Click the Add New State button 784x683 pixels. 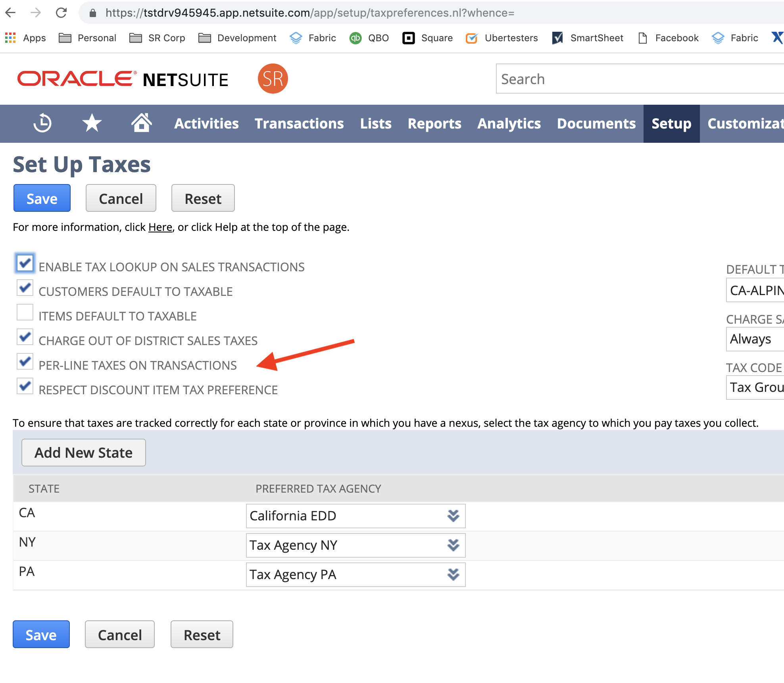83,453
